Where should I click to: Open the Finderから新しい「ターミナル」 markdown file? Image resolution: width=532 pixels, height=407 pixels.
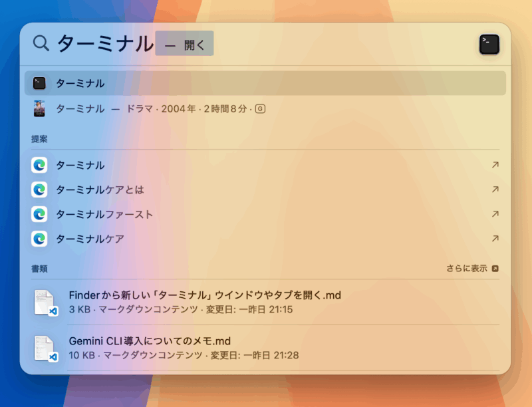[265, 302]
